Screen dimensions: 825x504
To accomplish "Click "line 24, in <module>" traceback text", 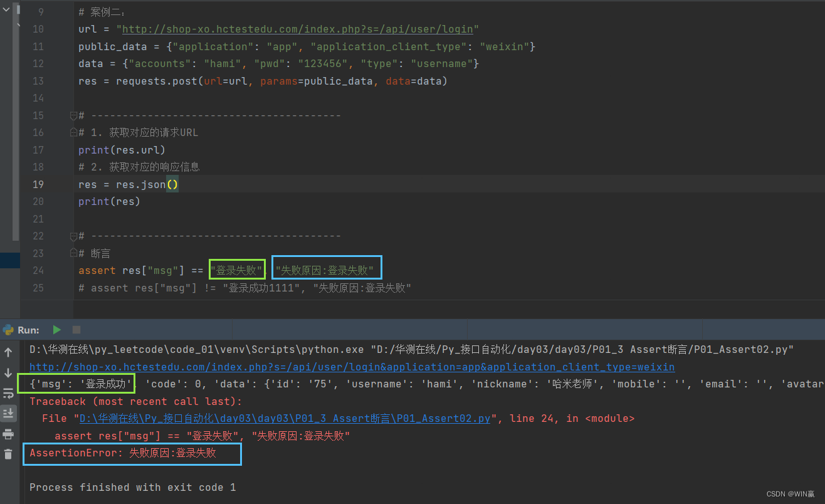I will point(572,418).
